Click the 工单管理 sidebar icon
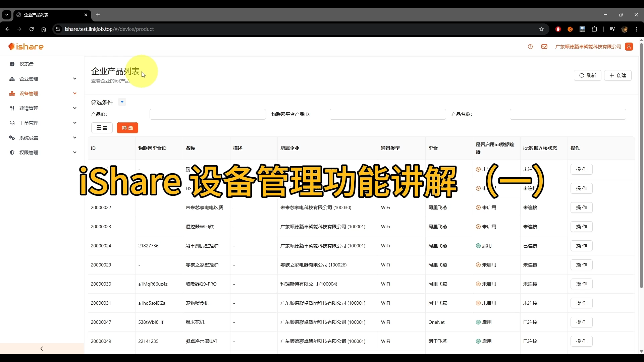Screen dimensions: 644x362 [12, 123]
